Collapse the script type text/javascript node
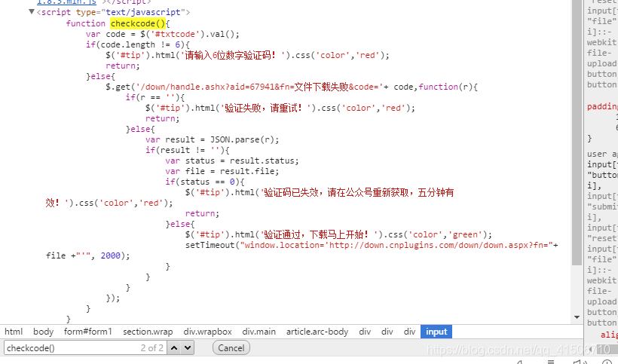The height and width of the screenshot is (364, 618). click(32, 12)
